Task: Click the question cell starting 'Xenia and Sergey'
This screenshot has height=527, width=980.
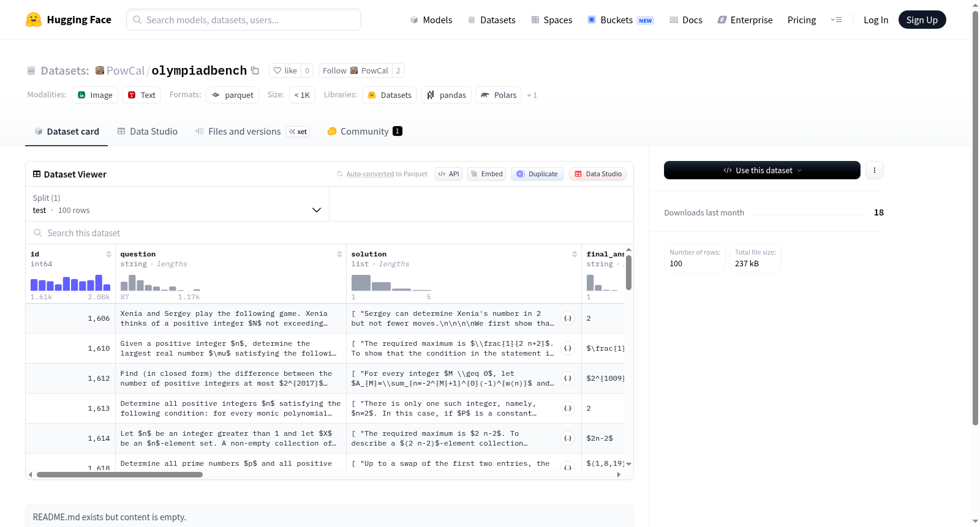Action: click(x=231, y=318)
